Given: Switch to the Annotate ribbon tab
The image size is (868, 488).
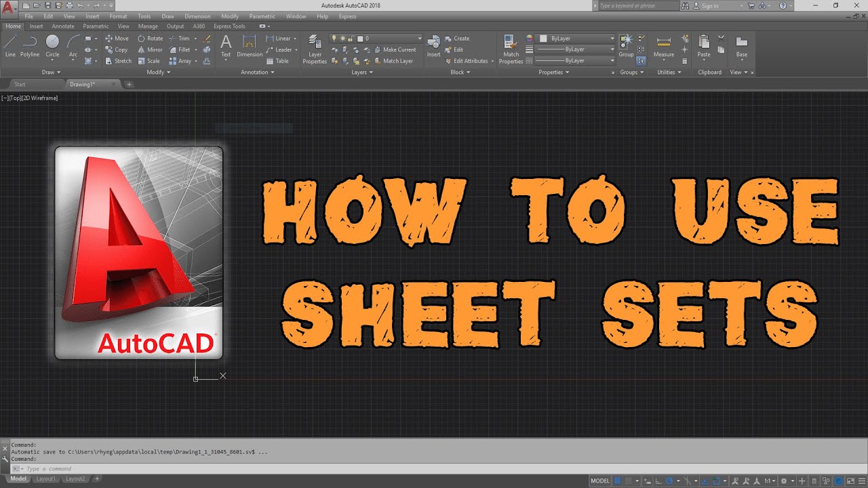Looking at the screenshot, I should point(63,26).
